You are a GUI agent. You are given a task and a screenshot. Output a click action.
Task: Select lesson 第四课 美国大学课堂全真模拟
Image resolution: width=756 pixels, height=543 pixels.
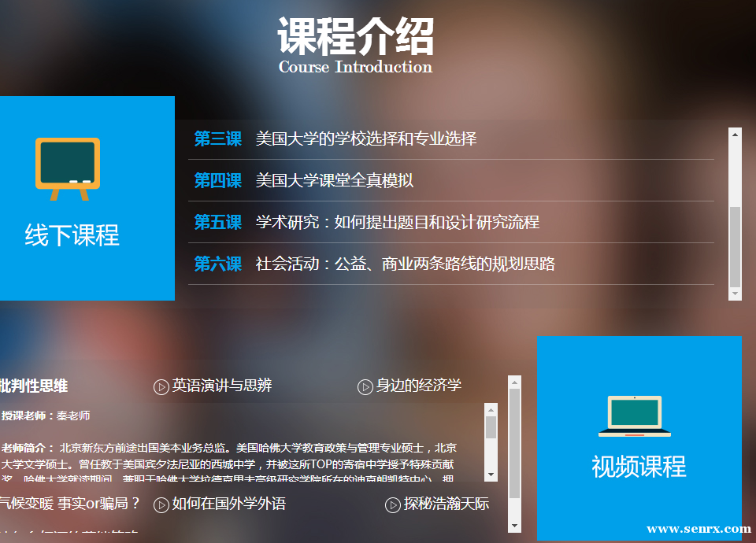[x=334, y=181]
